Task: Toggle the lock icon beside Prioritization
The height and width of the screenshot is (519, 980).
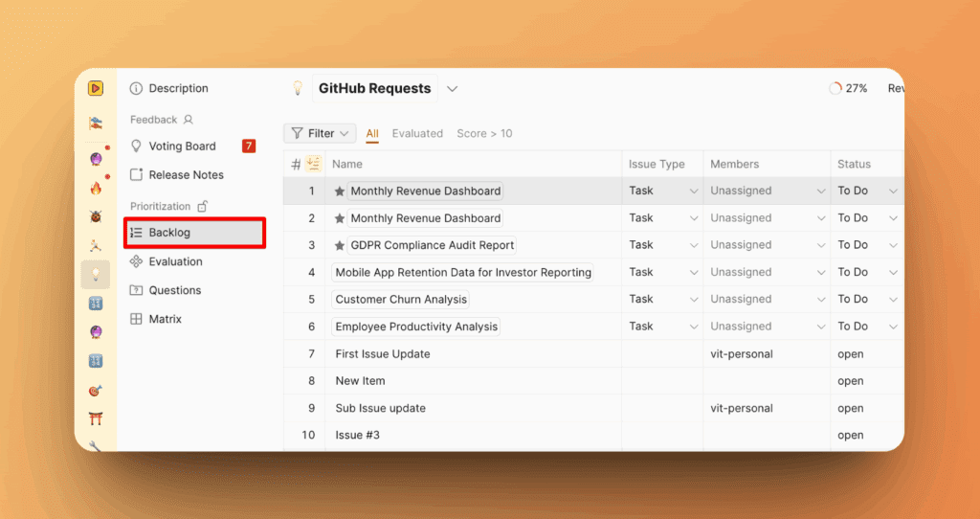Action: coord(202,206)
